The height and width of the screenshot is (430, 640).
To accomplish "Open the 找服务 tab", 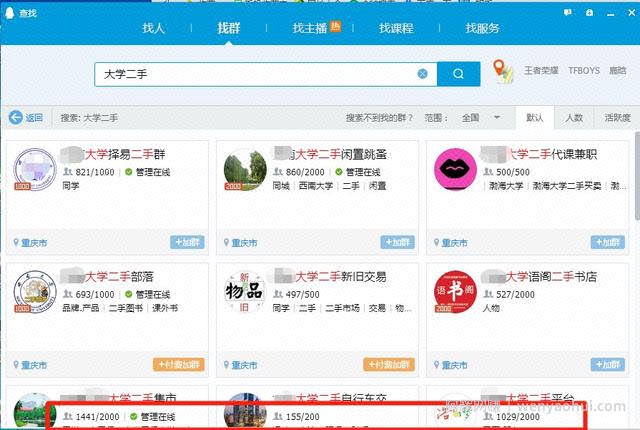I will click(482, 28).
